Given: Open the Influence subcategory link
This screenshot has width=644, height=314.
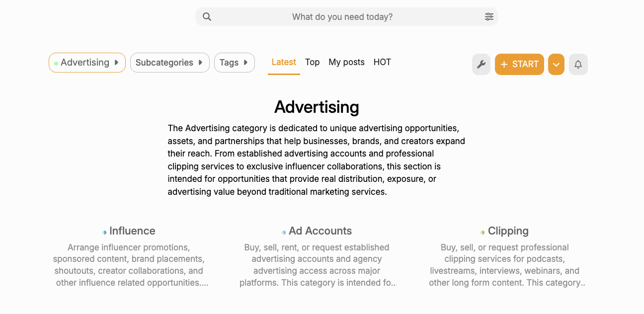Looking at the screenshot, I should [132, 231].
